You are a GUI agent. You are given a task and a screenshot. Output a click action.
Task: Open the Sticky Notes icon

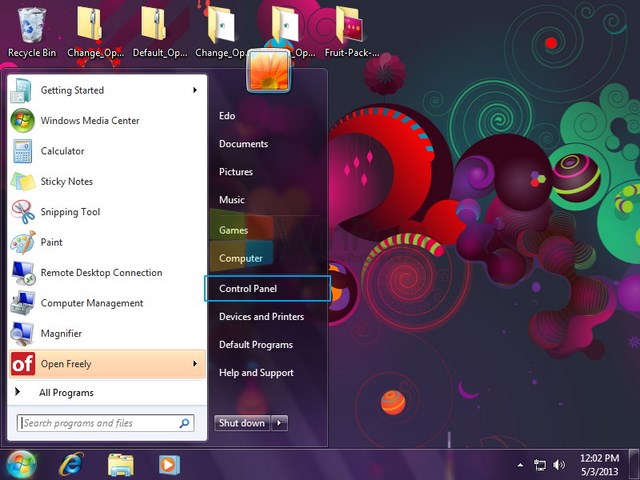coord(22,182)
